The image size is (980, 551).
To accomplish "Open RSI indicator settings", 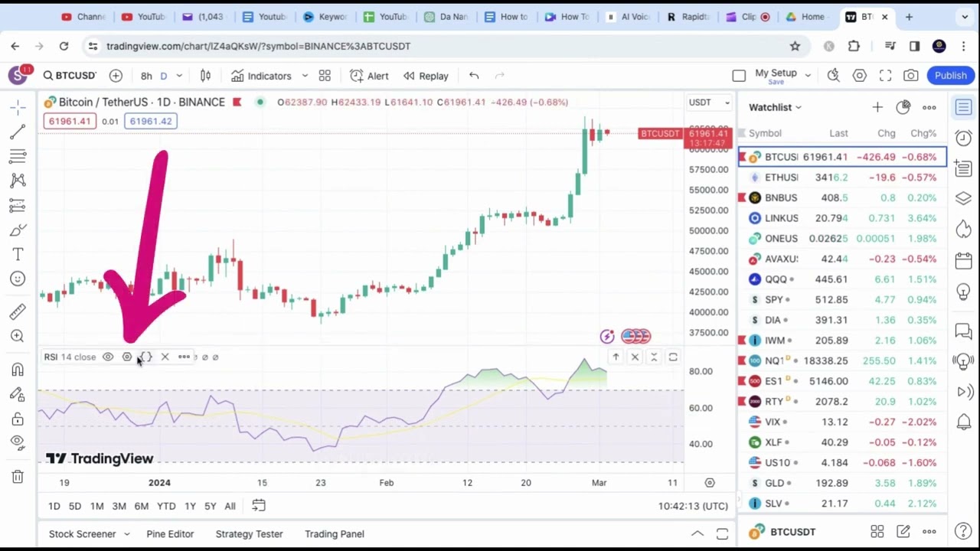I will point(127,357).
